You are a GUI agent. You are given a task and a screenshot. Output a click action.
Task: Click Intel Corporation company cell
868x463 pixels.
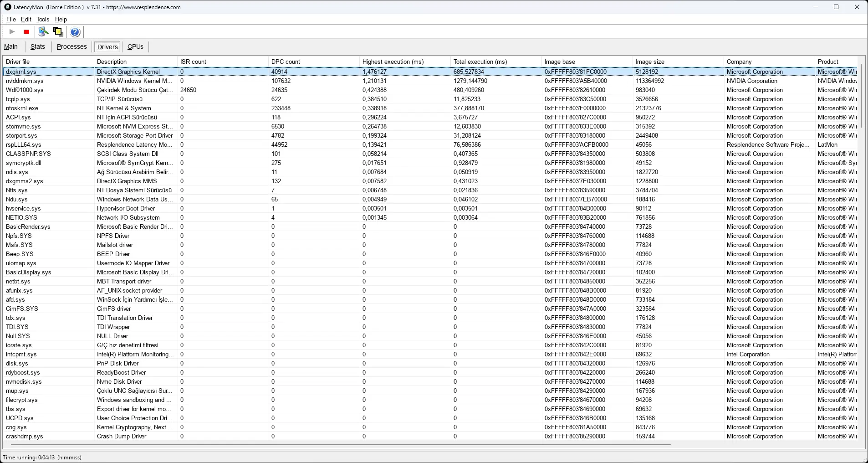748,354
